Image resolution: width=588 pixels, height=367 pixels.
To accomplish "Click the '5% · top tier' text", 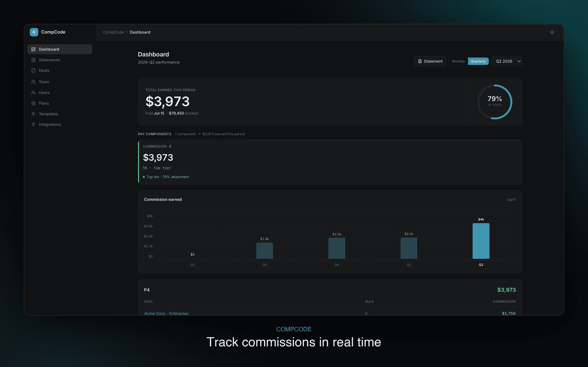I will [x=157, y=168].
